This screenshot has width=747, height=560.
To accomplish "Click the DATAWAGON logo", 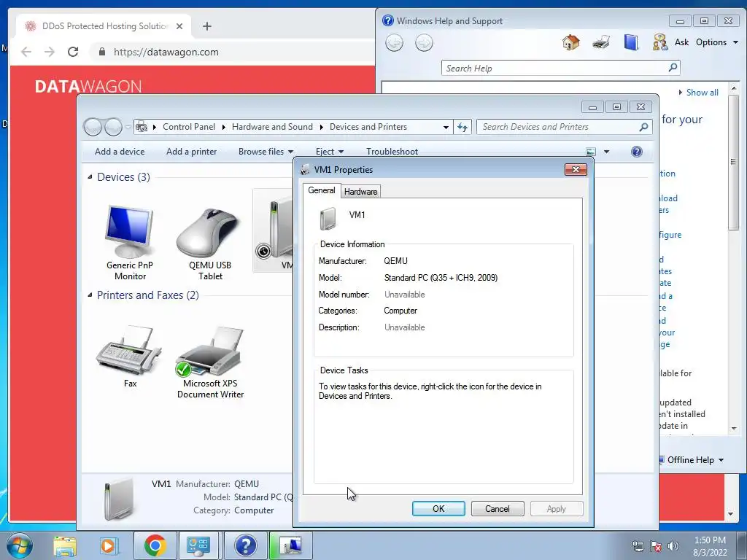I will (x=88, y=87).
